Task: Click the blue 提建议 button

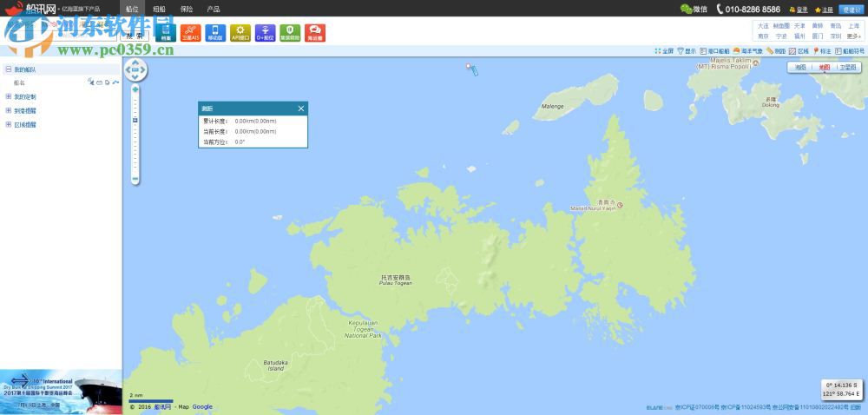Action: 851,10
